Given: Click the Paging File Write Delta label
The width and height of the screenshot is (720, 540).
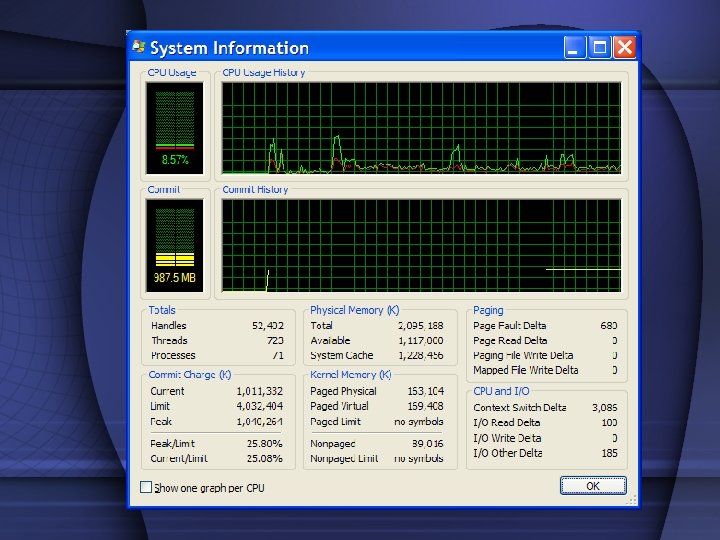Looking at the screenshot, I should [523, 355].
